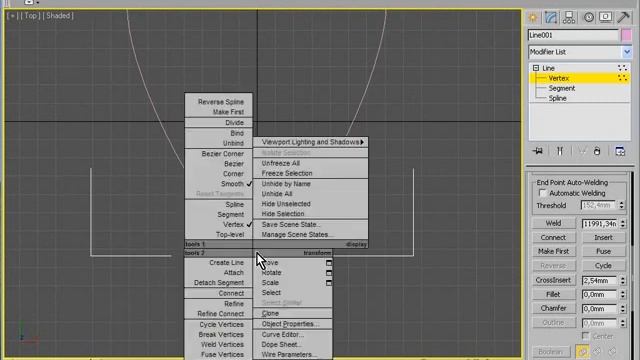The width and height of the screenshot is (640, 360).
Task: Click the Fuse button
Action: pos(603,251)
